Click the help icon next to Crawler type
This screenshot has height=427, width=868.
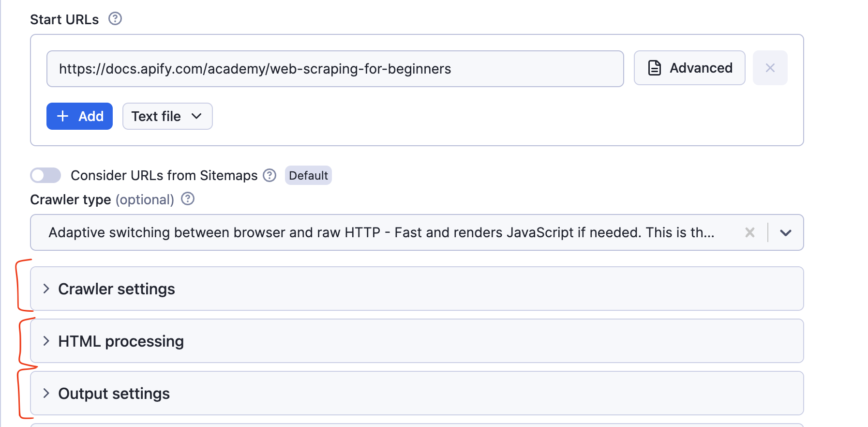click(x=188, y=199)
